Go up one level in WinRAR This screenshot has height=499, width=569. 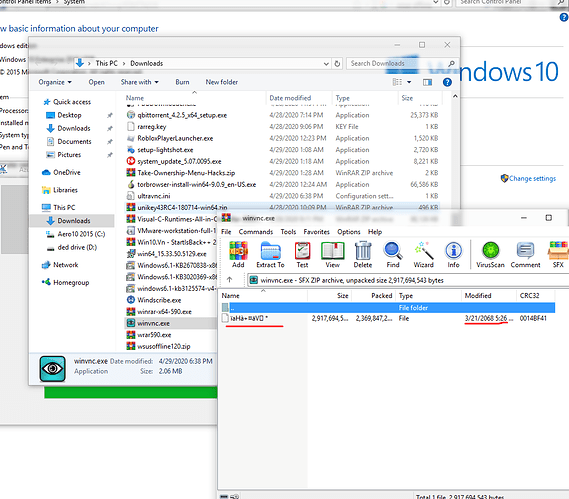229,280
